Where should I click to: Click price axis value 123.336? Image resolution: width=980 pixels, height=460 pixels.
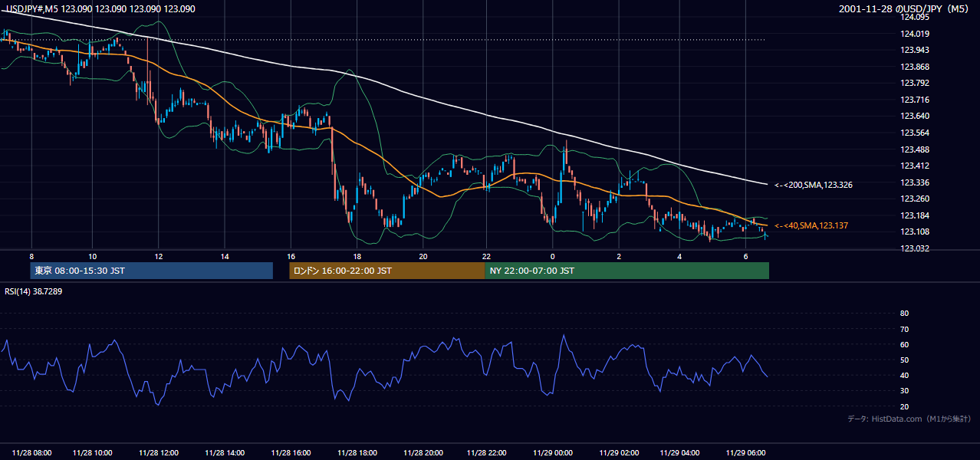[x=916, y=182]
